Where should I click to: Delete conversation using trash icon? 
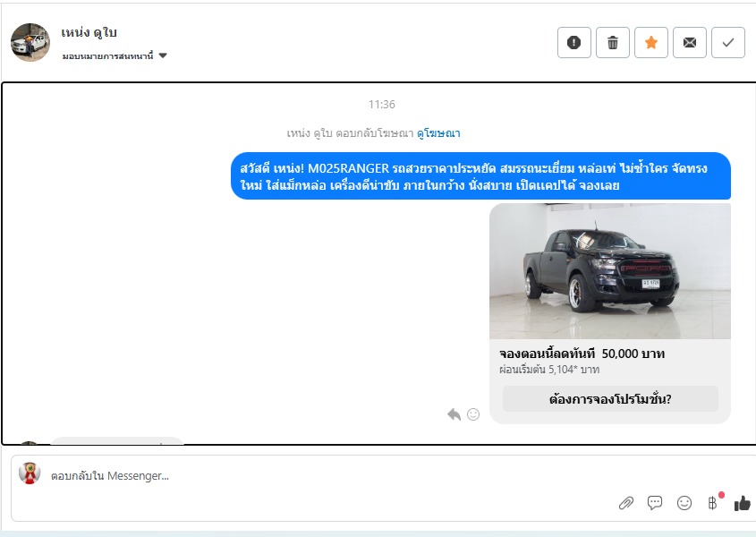(612, 42)
